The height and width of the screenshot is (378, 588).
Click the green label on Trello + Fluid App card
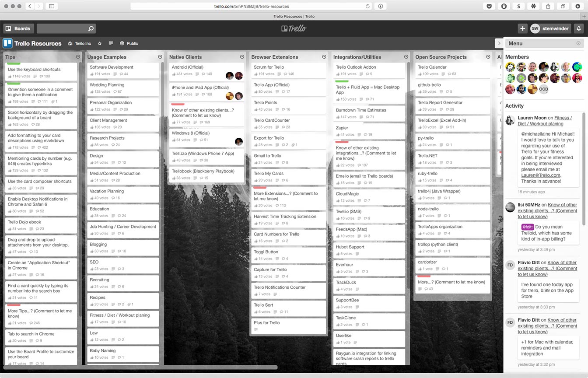coord(342,81)
